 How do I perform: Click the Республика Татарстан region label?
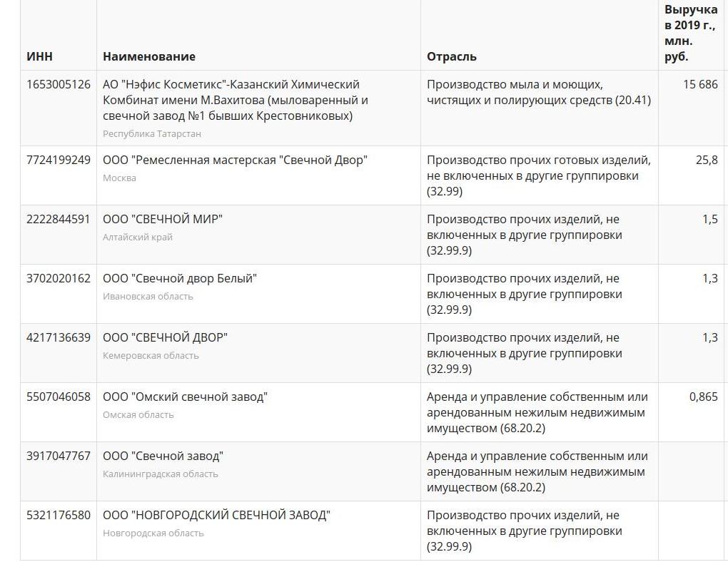click(152, 133)
